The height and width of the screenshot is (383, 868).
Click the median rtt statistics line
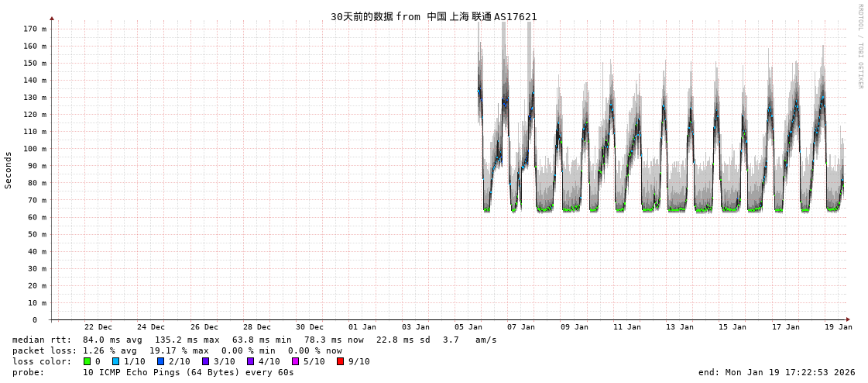254,340
